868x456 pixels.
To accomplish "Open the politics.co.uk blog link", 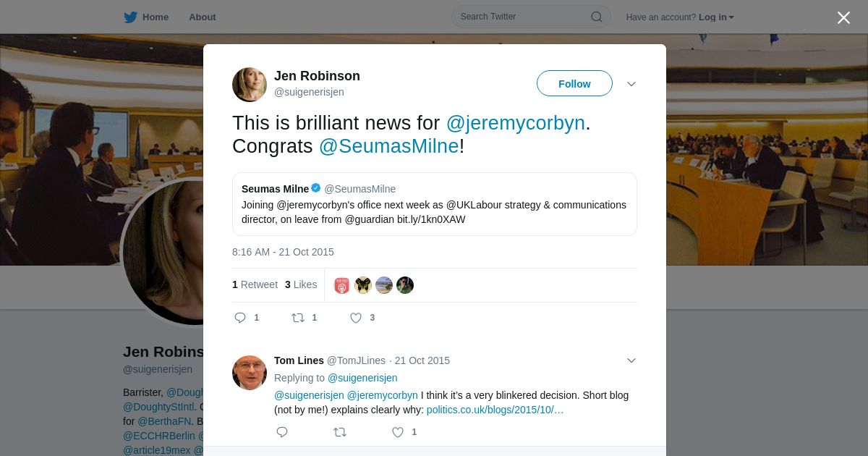I will click(495, 410).
